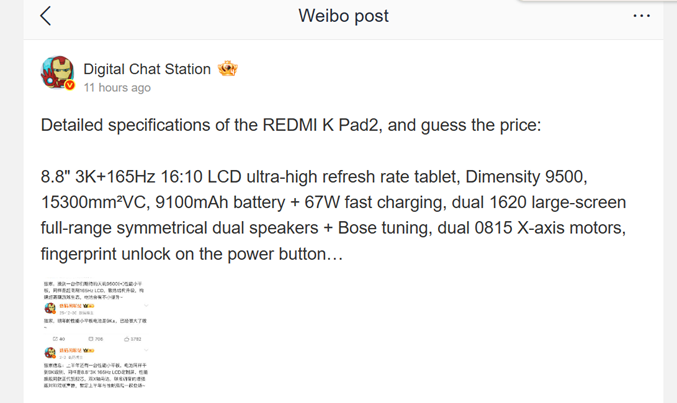Click the lower small avatar in attached screenshot
Image resolution: width=677 pixels, height=403 pixels.
[x=49, y=353]
